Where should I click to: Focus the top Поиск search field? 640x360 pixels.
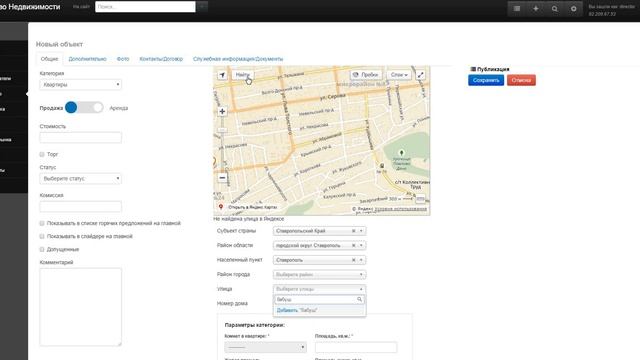(145, 7)
